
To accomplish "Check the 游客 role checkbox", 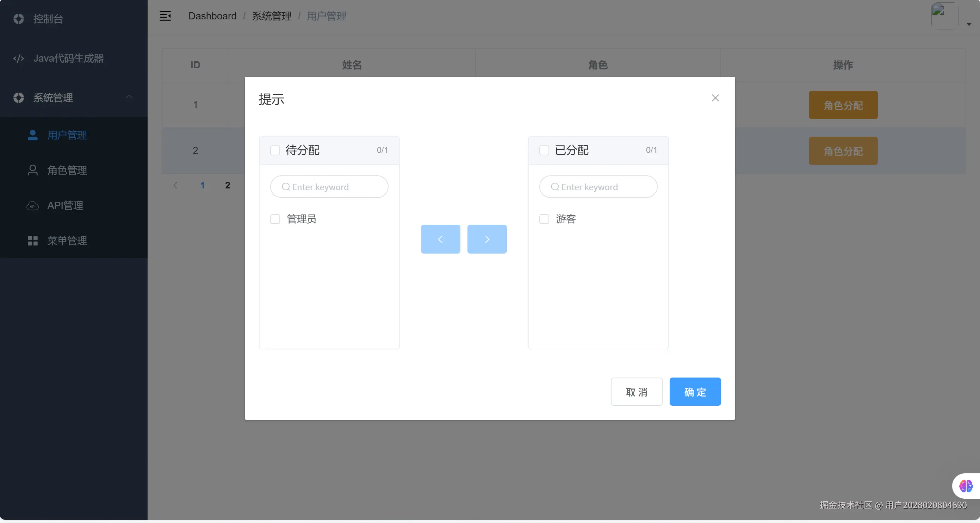I will click(x=544, y=219).
